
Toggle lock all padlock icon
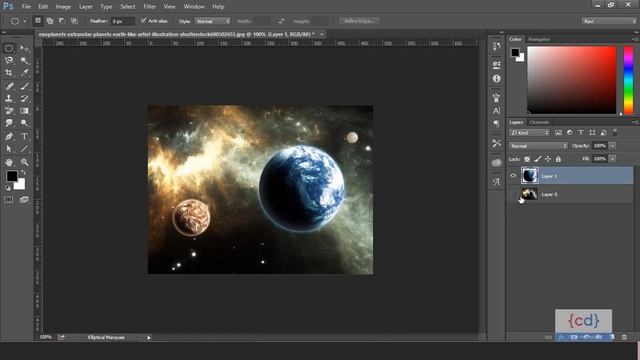click(x=558, y=159)
